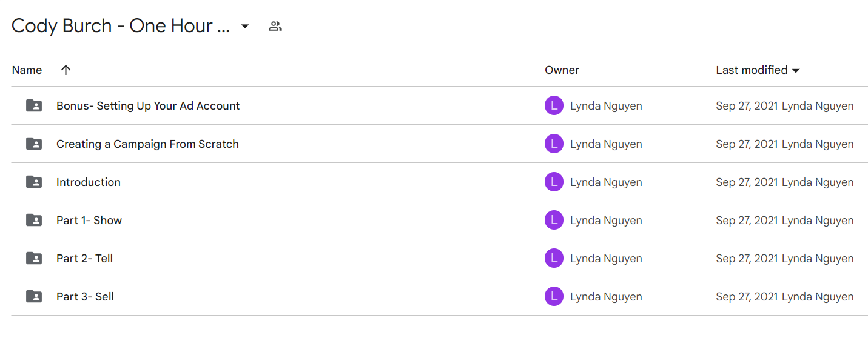Click the shared folder icon for Introduction
This screenshot has width=868, height=355.
coord(34,182)
